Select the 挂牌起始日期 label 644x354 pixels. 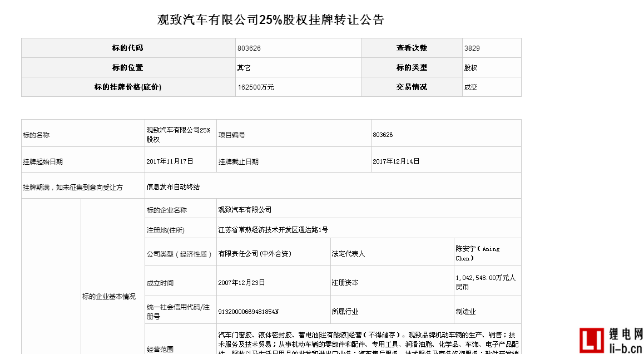pyautogui.click(x=43, y=161)
